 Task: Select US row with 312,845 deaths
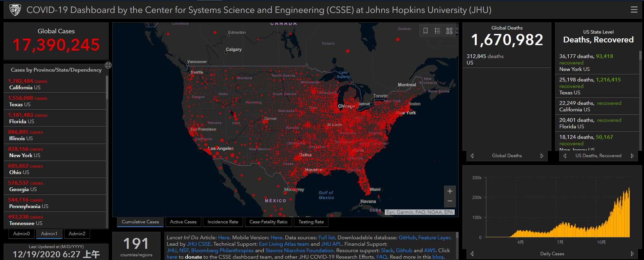coord(507,59)
